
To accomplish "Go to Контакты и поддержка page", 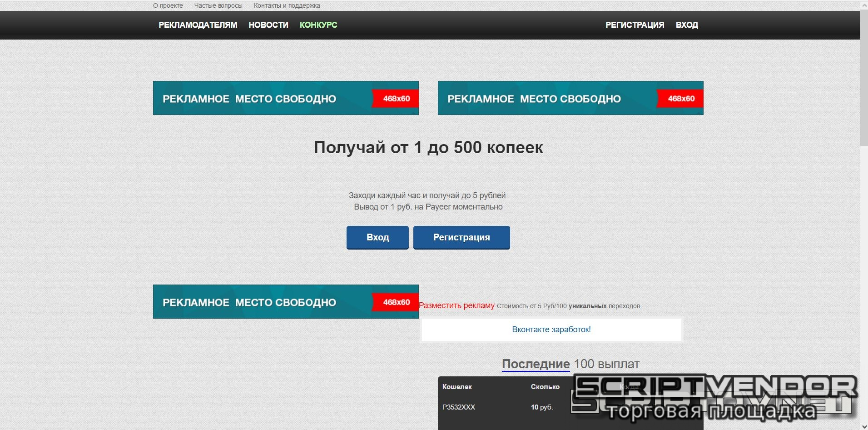I will 287,5.
